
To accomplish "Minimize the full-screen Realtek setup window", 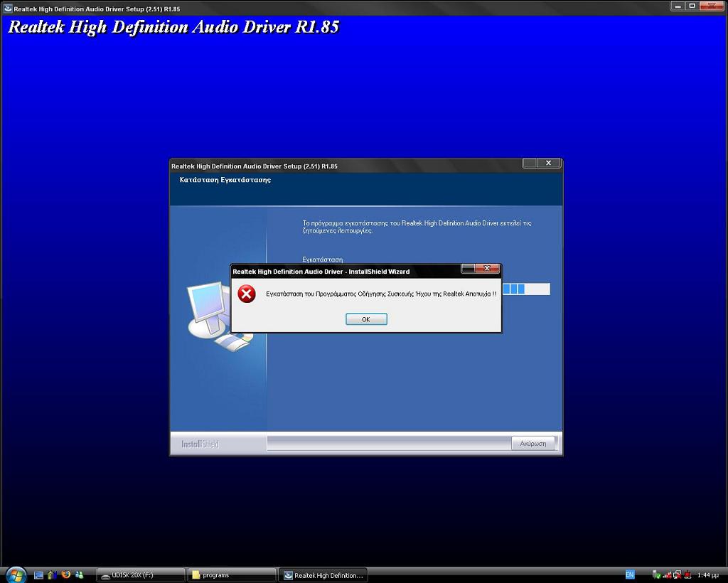I will [678, 6].
